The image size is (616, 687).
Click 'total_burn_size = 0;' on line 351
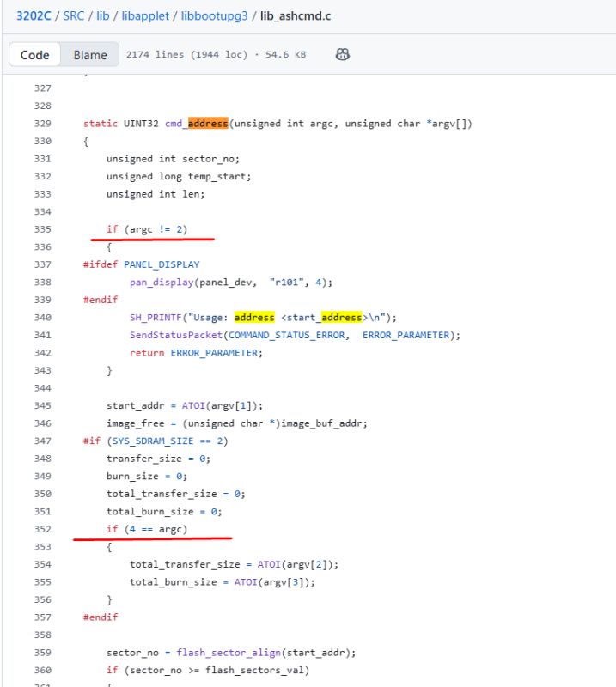click(x=164, y=512)
